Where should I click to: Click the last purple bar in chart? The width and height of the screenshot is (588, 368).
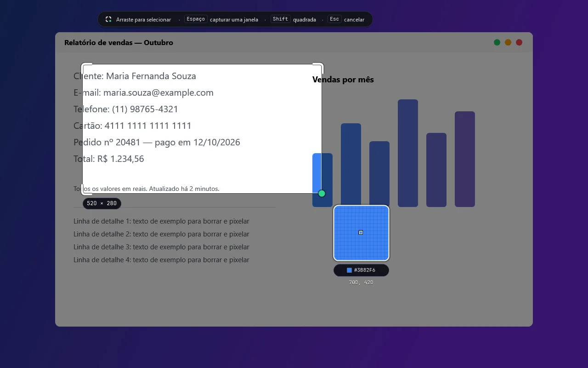click(465, 159)
